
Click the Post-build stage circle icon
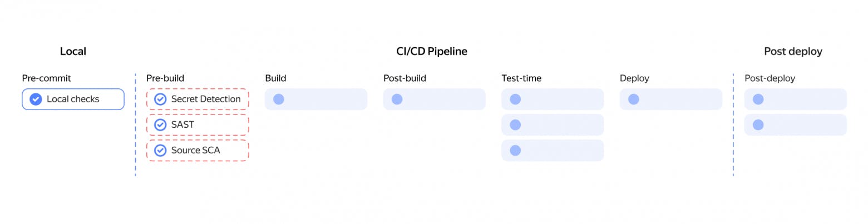tap(397, 99)
